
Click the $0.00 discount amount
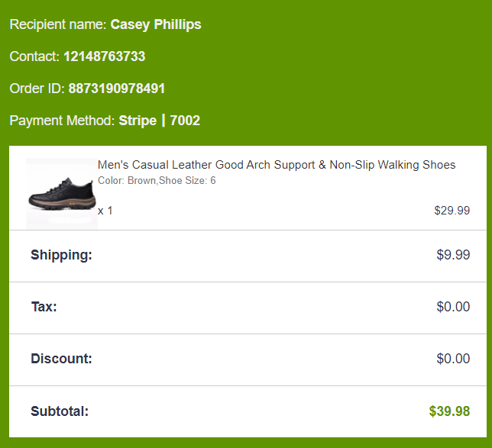[453, 359]
